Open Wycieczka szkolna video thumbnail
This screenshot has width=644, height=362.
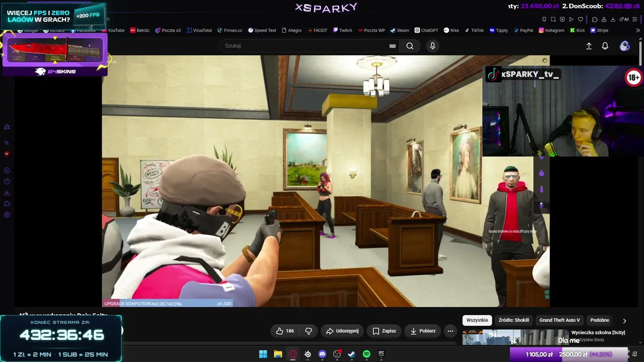click(x=515, y=337)
